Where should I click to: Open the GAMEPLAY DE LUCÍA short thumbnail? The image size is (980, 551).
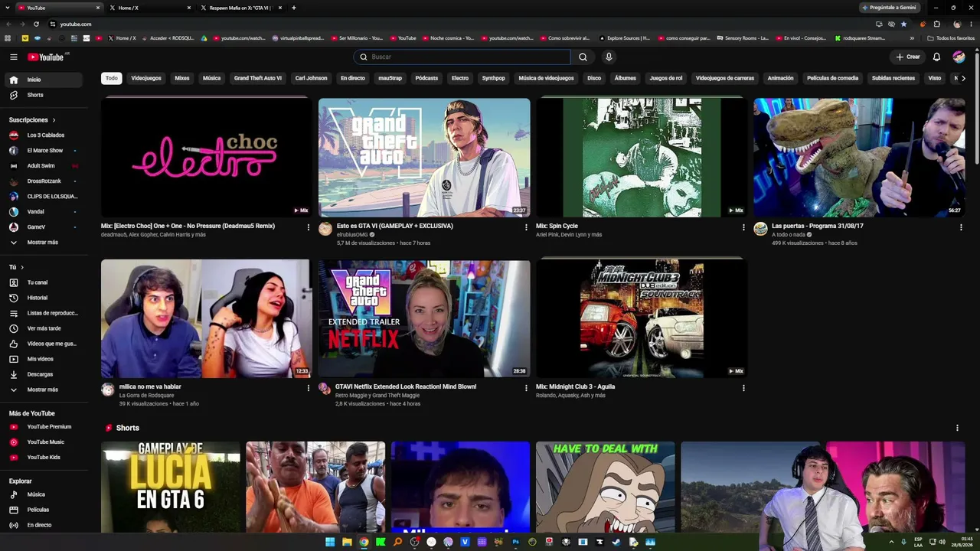click(171, 487)
